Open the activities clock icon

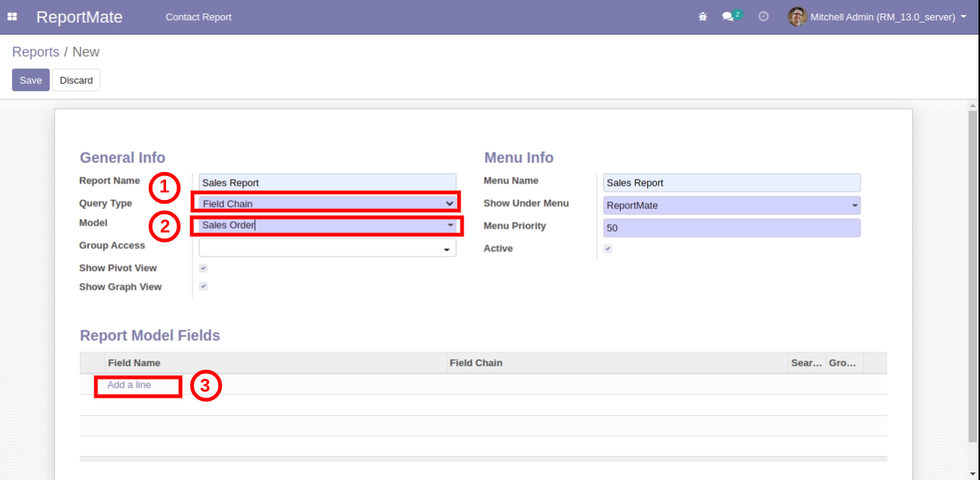point(763,17)
